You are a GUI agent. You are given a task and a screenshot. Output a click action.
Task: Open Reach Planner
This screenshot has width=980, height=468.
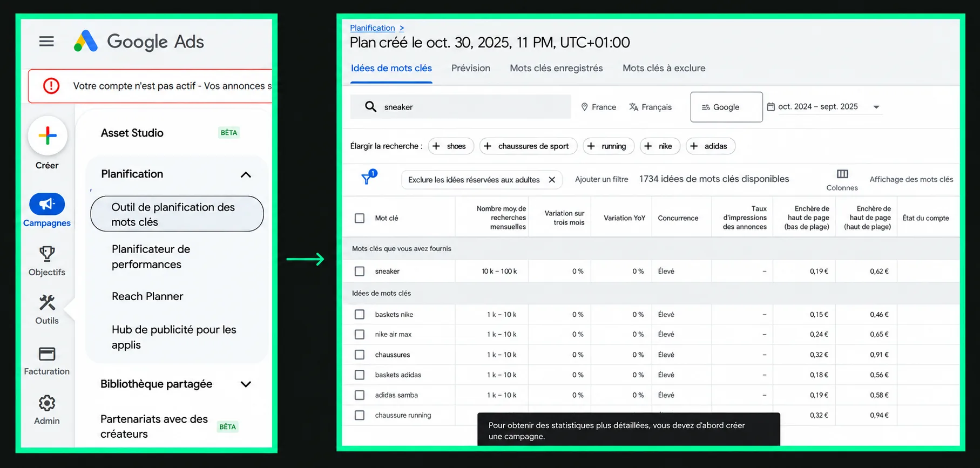147,296
